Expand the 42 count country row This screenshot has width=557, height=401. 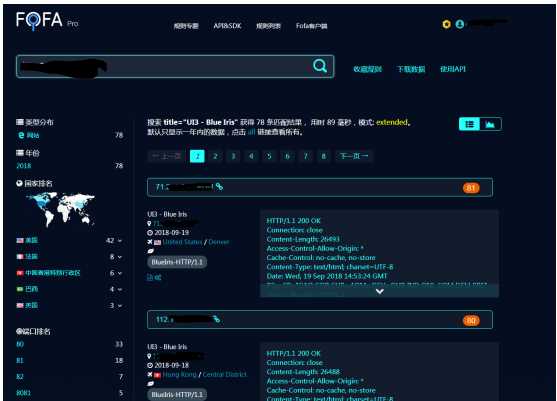[x=120, y=240]
